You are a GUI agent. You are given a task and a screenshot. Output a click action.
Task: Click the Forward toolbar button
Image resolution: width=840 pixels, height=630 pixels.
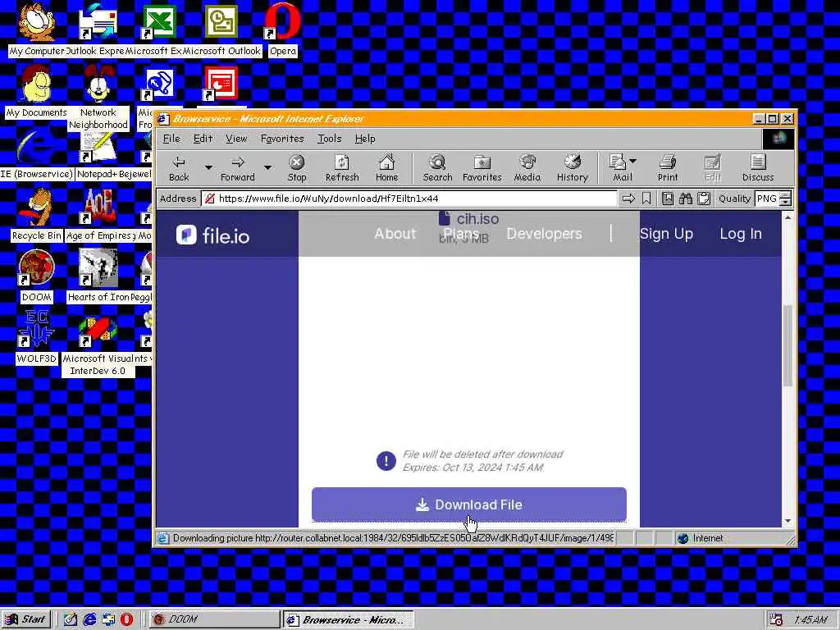[x=238, y=168]
